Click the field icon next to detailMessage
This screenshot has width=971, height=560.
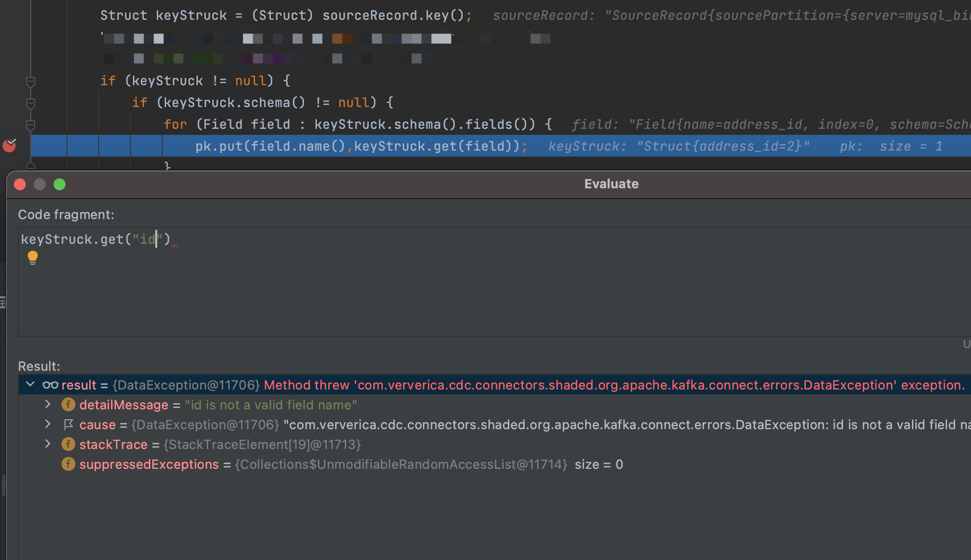(68, 404)
